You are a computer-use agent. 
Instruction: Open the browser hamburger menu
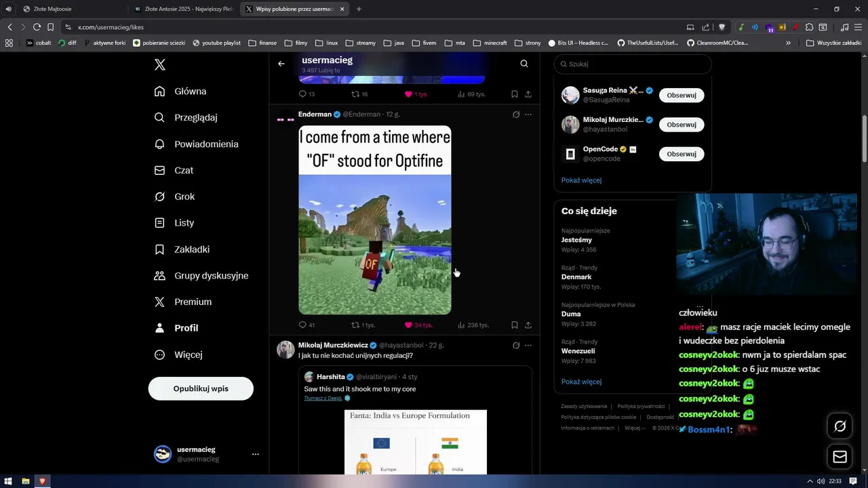tap(859, 27)
